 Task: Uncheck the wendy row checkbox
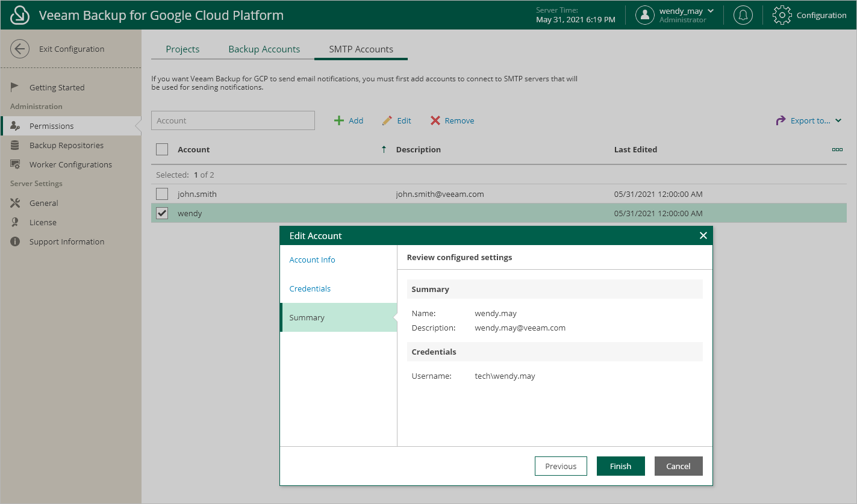coord(162,213)
